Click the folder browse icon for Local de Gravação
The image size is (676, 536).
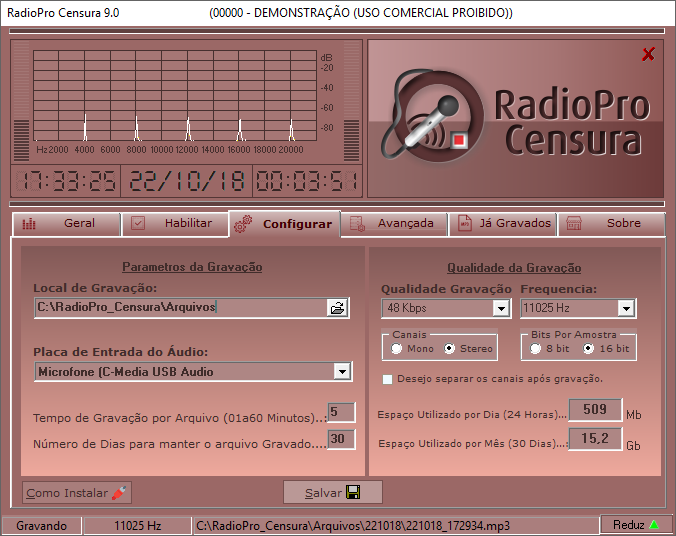(x=337, y=308)
